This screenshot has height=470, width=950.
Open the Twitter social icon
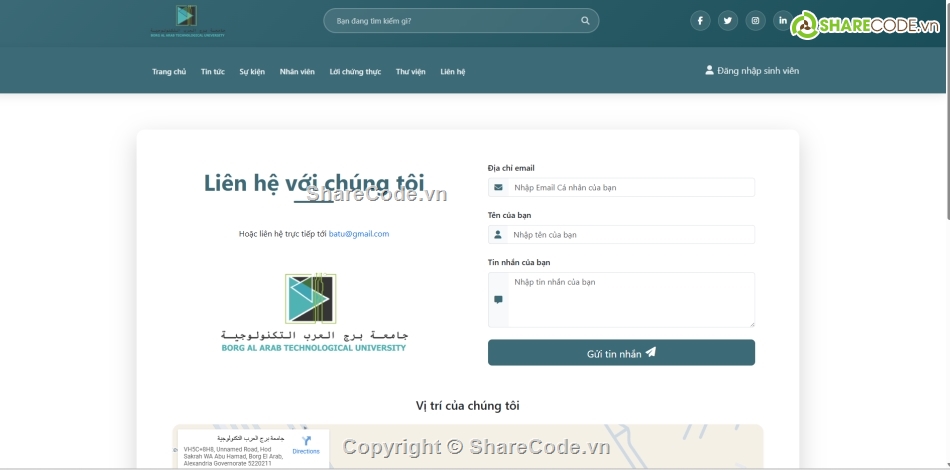(728, 21)
